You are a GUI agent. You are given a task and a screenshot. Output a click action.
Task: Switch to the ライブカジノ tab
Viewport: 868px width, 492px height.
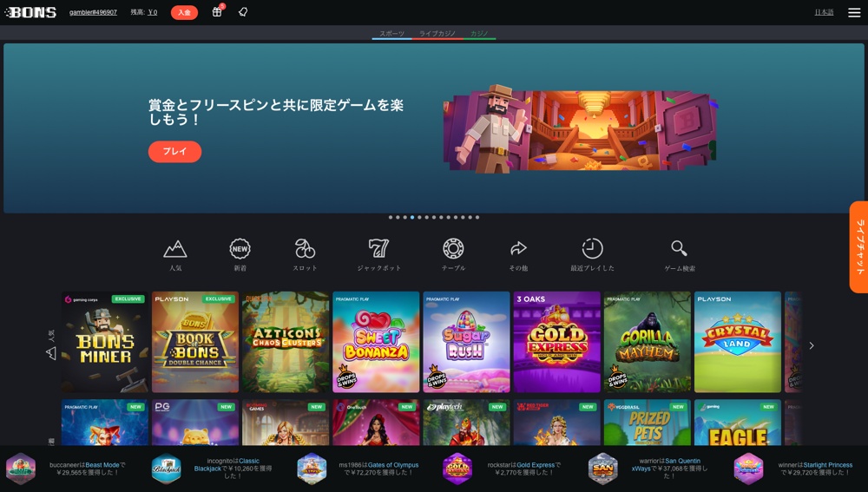coord(437,34)
